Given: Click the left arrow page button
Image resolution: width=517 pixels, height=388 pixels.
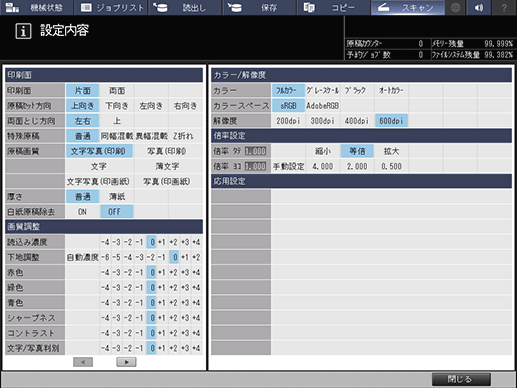Looking at the screenshot, I should coord(83,362).
